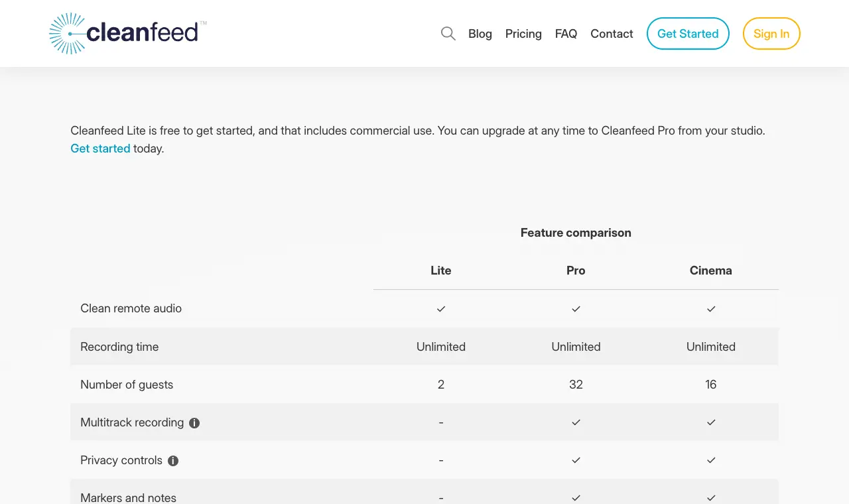Viewport: 849px width, 504px height.
Task: Click the Cinema guest count '16'
Action: (x=711, y=385)
